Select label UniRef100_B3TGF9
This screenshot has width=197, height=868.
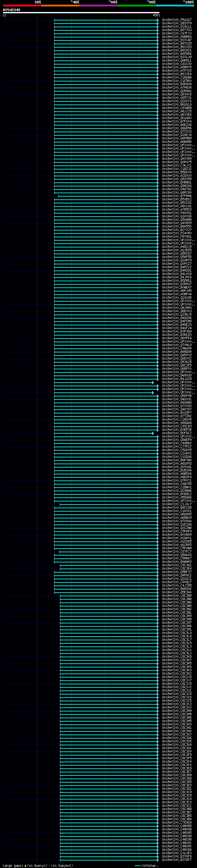[176, 856]
